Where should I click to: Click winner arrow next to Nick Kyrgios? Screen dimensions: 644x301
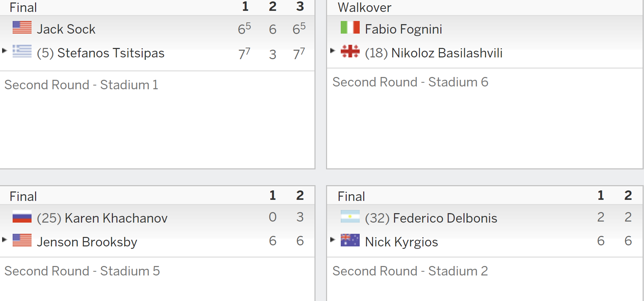[333, 239]
